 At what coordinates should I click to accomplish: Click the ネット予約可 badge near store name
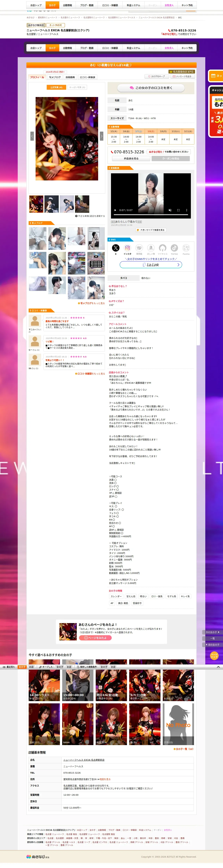56,25
